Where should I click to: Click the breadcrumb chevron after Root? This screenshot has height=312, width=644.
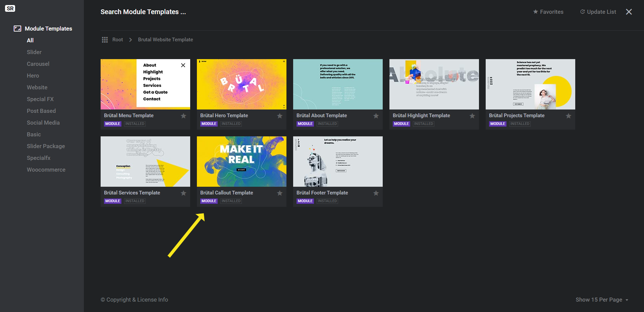coord(130,40)
